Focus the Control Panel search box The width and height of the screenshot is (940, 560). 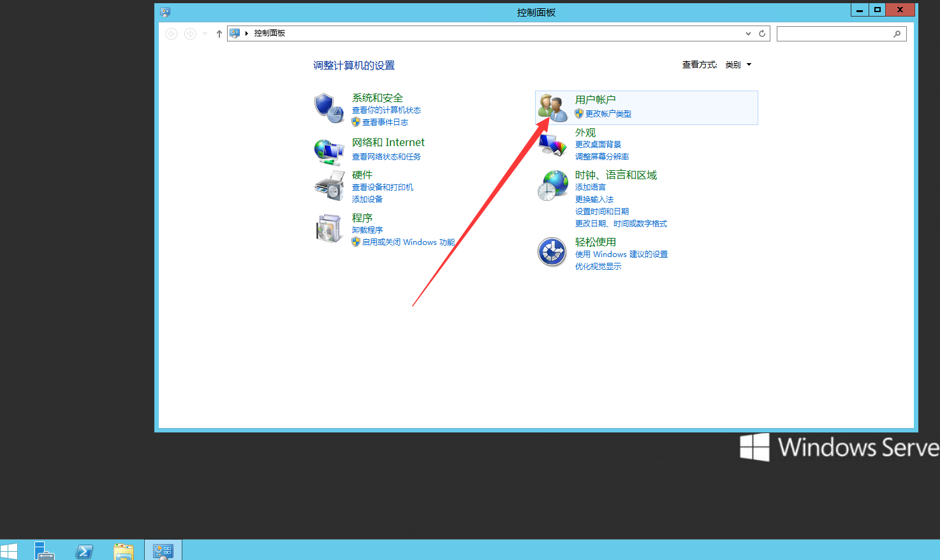coord(841,34)
